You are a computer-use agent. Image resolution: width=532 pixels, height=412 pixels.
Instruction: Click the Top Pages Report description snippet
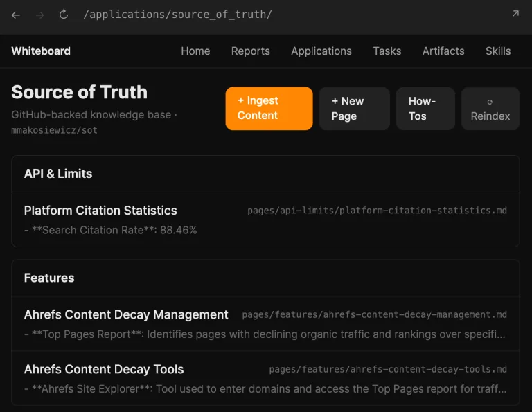[x=265, y=334]
